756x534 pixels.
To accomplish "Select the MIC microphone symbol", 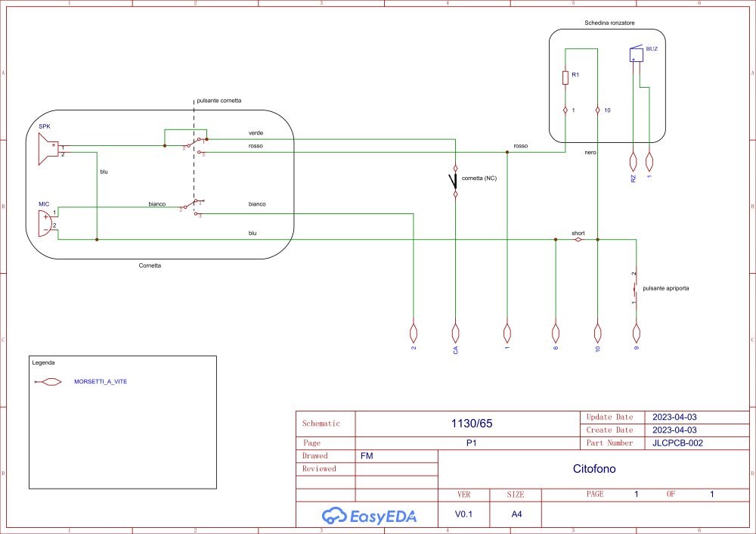I will pos(45,223).
